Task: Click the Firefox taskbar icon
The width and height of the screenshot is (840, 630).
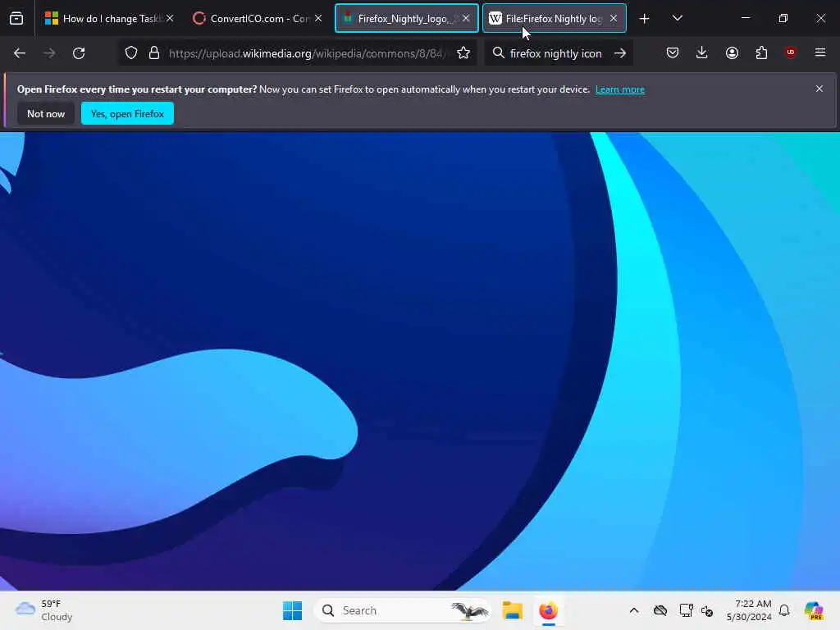Action: (x=548, y=610)
